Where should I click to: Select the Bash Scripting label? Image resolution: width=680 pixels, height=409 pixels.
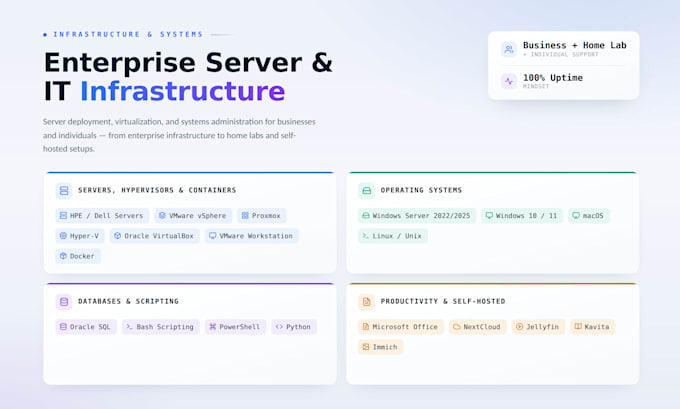(x=165, y=327)
